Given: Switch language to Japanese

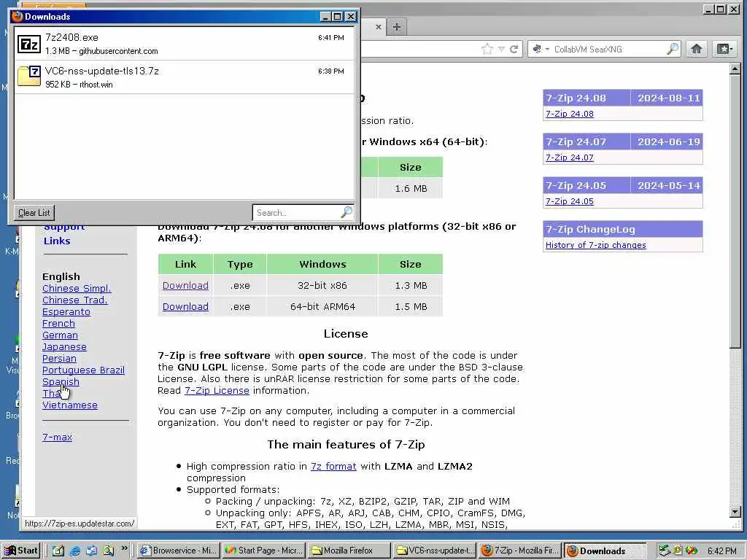Looking at the screenshot, I should click(x=64, y=346).
